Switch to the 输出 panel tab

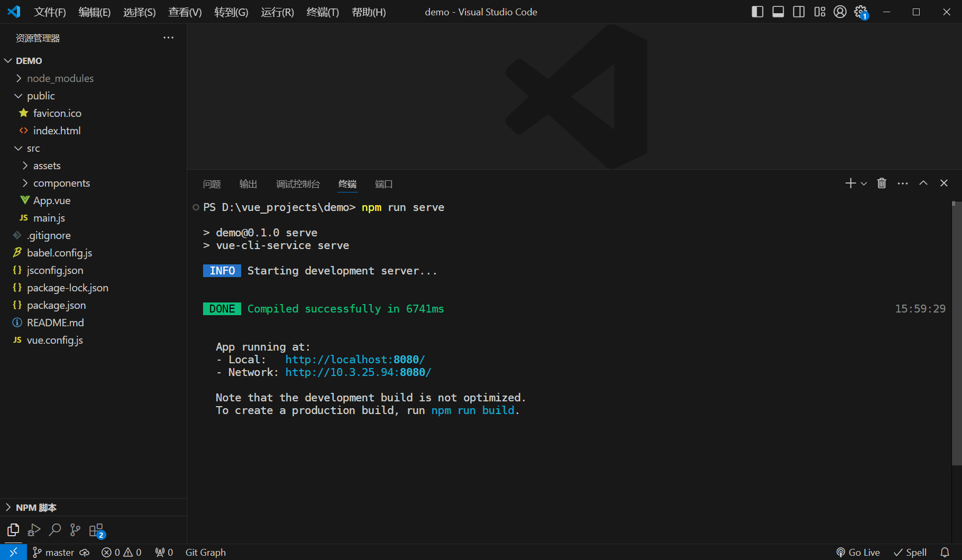pos(248,184)
